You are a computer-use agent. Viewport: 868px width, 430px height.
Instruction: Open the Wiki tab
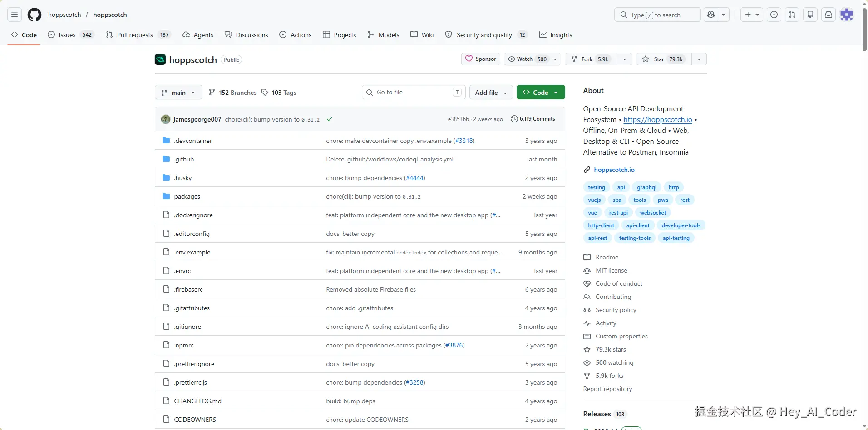422,35
